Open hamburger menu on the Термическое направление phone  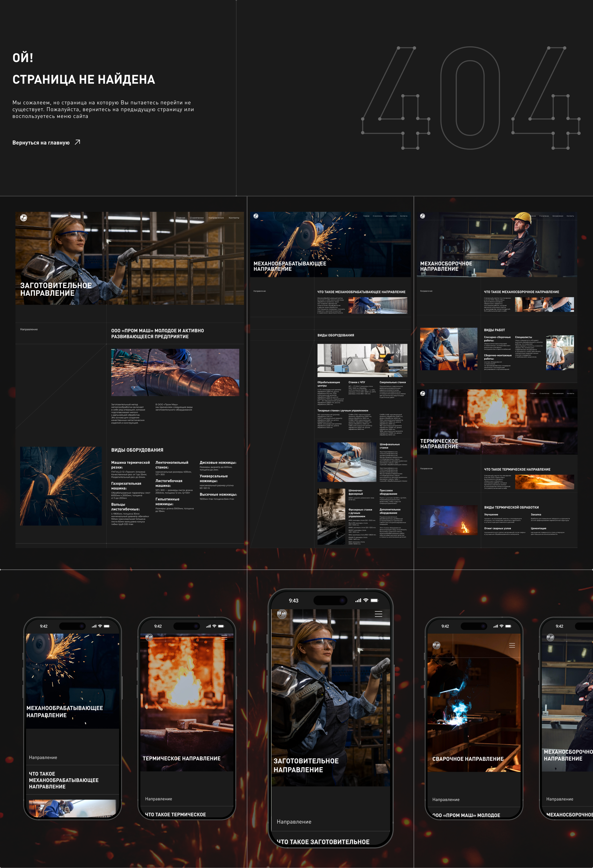click(224, 638)
